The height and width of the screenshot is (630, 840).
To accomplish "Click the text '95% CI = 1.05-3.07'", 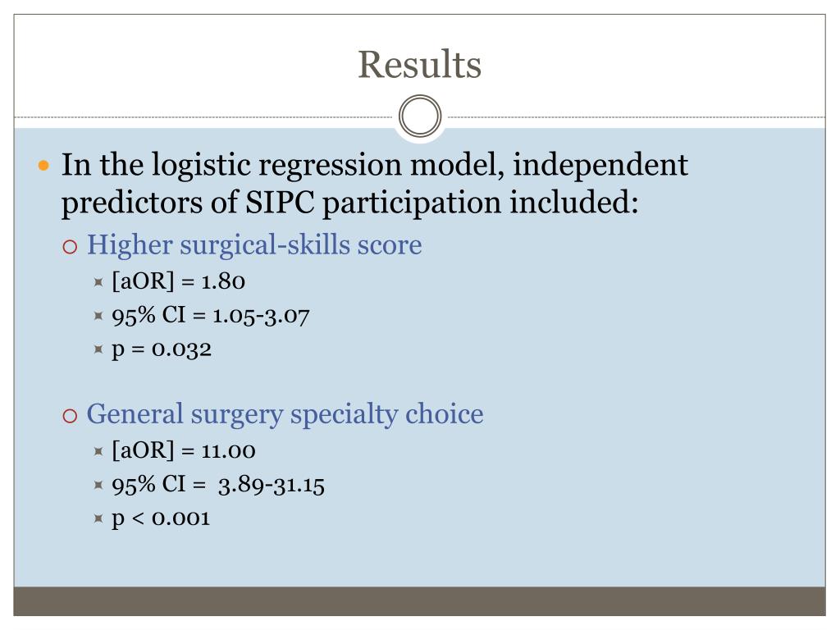I will (x=211, y=316).
